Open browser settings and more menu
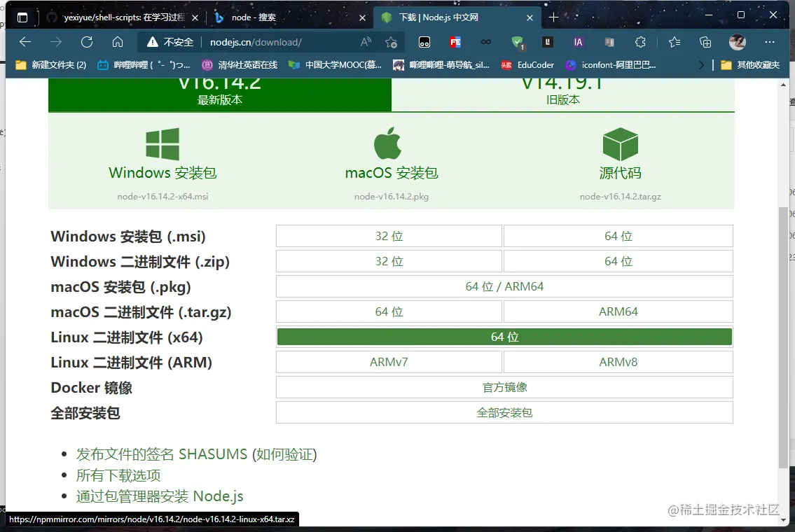The image size is (795, 532). point(770,42)
